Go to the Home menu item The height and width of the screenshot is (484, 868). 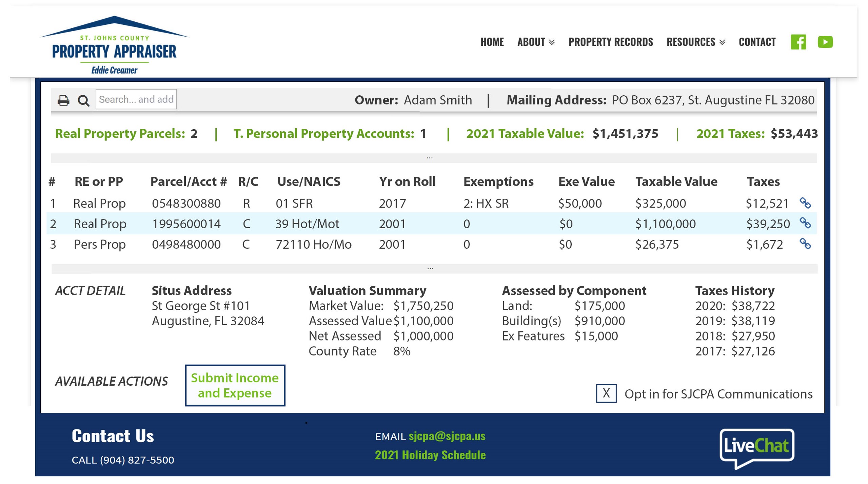492,42
